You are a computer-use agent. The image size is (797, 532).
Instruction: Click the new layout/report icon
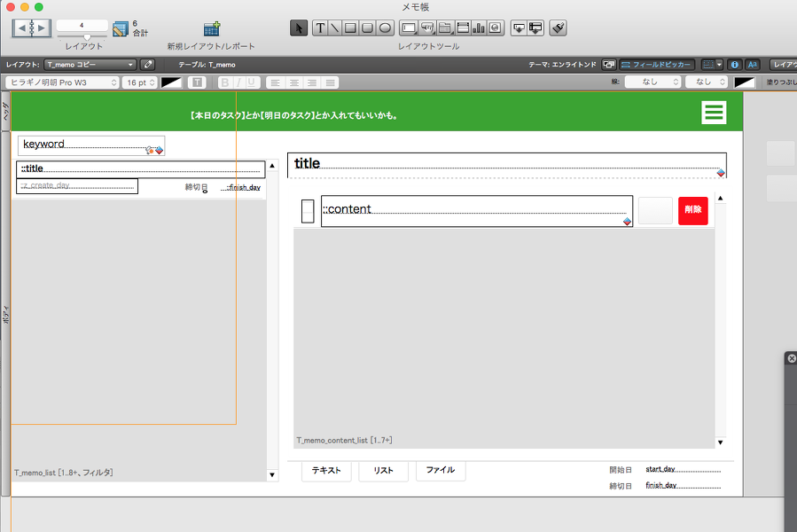212,29
